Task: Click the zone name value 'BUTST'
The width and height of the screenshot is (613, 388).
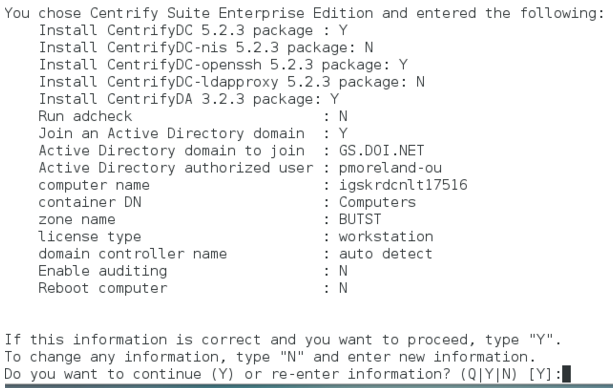Action: (x=360, y=219)
